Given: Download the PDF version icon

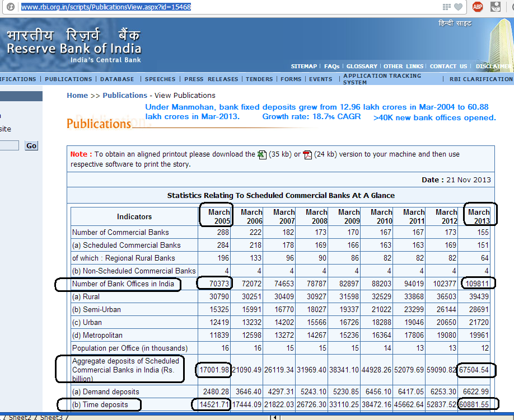Looking at the screenshot, I should (307, 154).
